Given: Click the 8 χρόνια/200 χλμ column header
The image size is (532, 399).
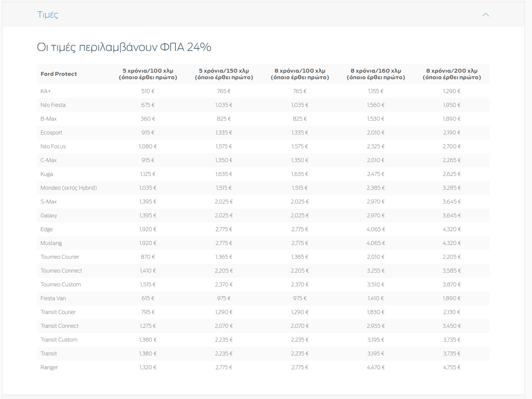Looking at the screenshot, I should [x=452, y=74].
